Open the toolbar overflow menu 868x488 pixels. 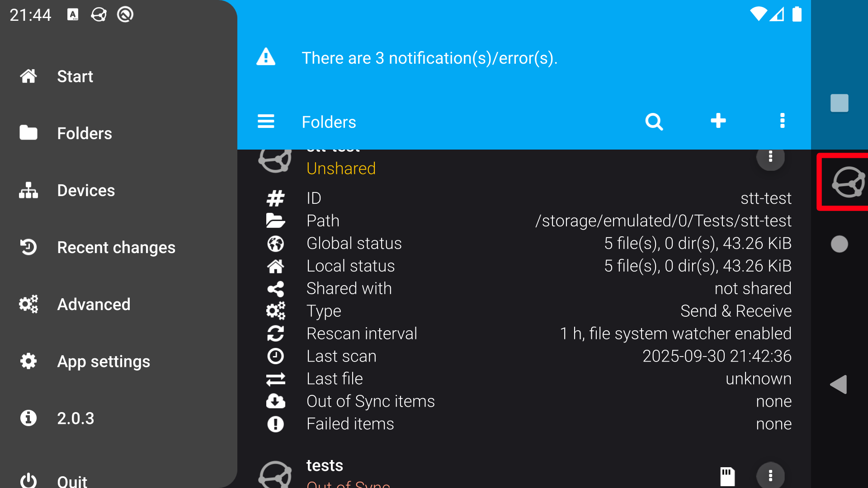pos(782,121)
